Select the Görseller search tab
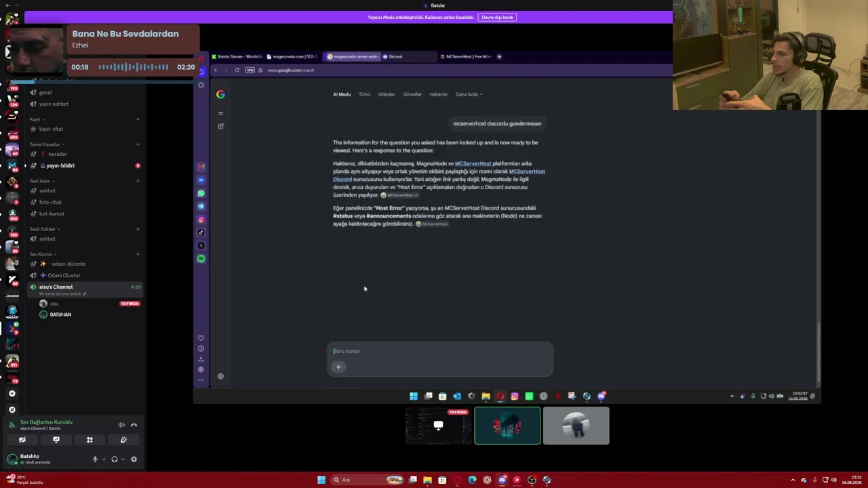Screen dimensions: 868x488 pos(412,94)
